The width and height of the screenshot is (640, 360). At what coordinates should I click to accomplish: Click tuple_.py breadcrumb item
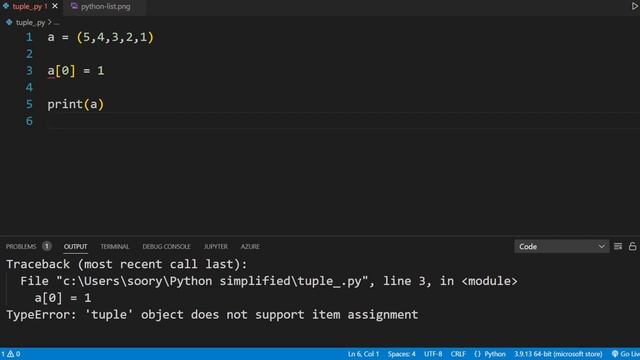point(30,23)
